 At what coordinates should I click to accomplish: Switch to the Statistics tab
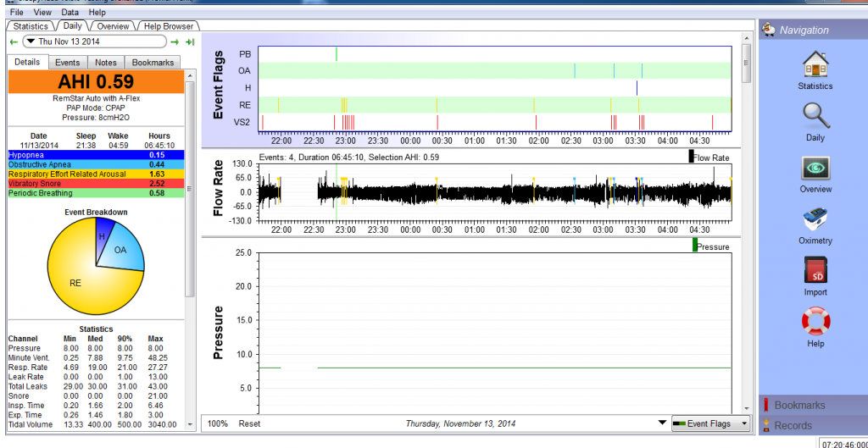(31, 26)
